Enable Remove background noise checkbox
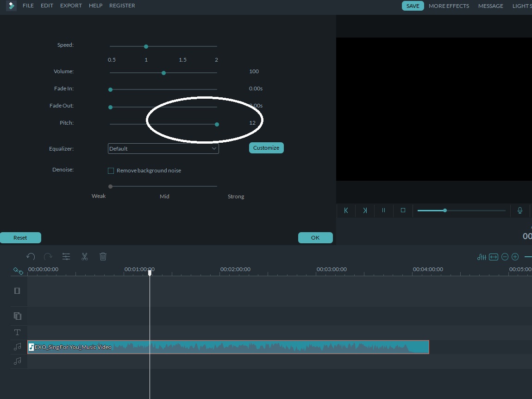Screen dimensions: 532x399 (111, 171)
